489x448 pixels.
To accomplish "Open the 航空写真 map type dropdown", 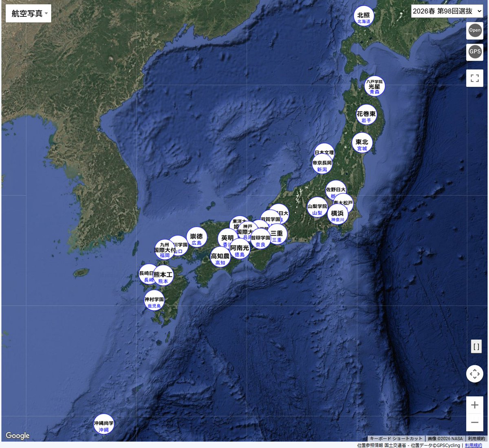I will coord(29,13).
